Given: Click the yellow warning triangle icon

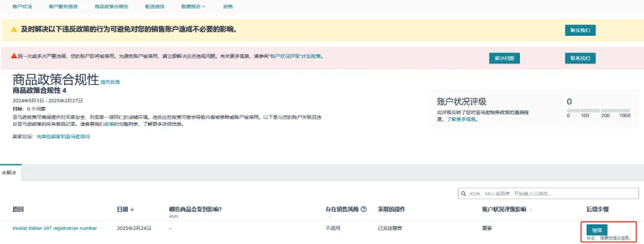Looking at the screenshot, I should click(14, 30).
